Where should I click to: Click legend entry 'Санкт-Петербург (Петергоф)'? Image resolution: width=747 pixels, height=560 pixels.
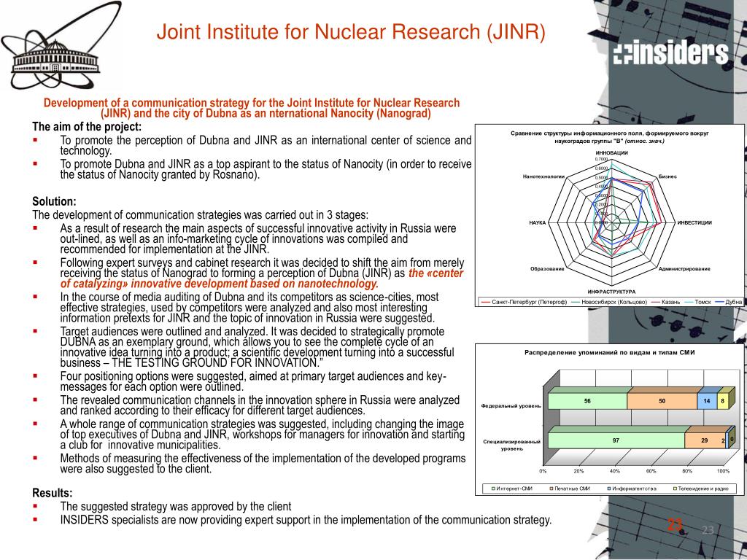(x=525, y=302)
